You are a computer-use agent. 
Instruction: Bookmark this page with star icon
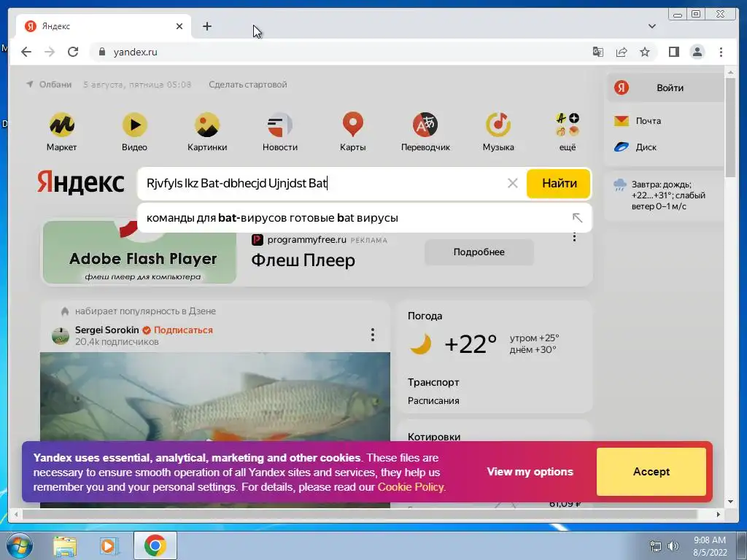click(645, 52)
